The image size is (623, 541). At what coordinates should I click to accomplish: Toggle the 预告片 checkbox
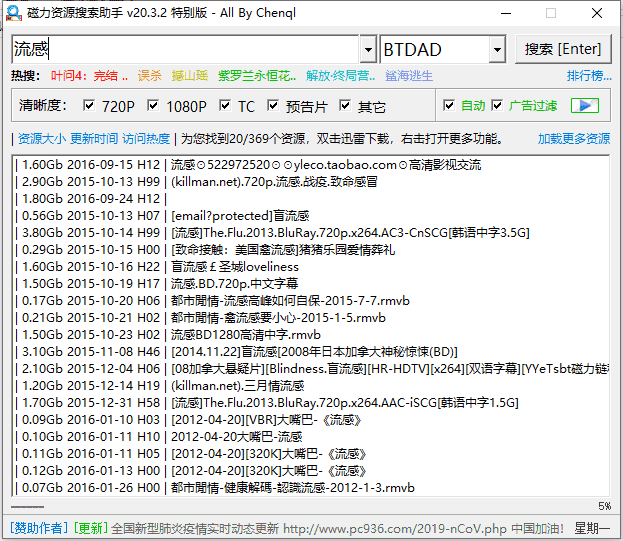click(273, 106)
